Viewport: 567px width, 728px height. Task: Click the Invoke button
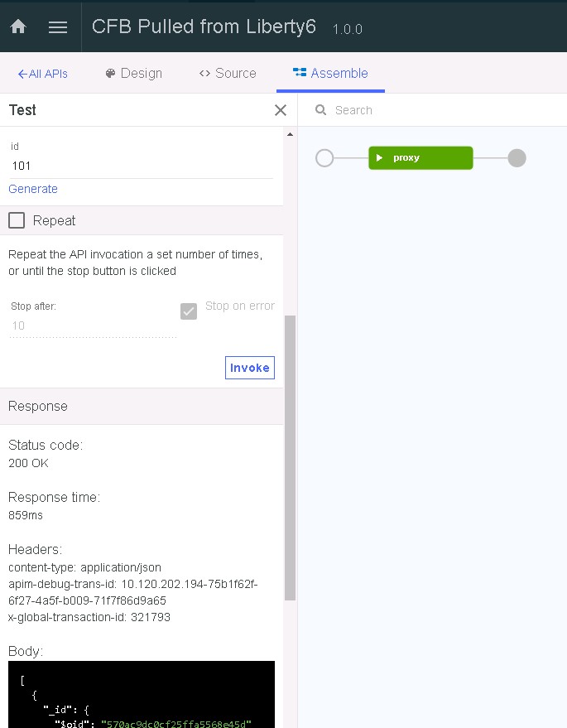249,367
